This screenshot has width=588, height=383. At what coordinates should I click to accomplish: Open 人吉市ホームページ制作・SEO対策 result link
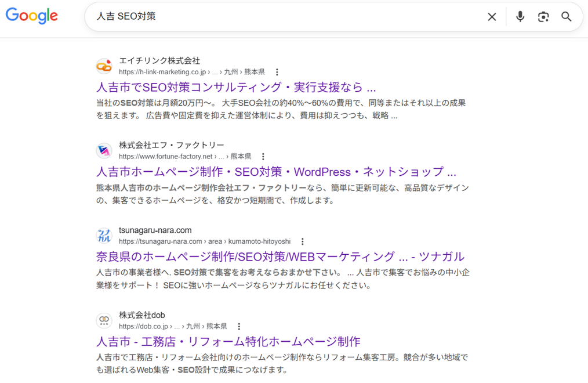click(x=276, y=172)
